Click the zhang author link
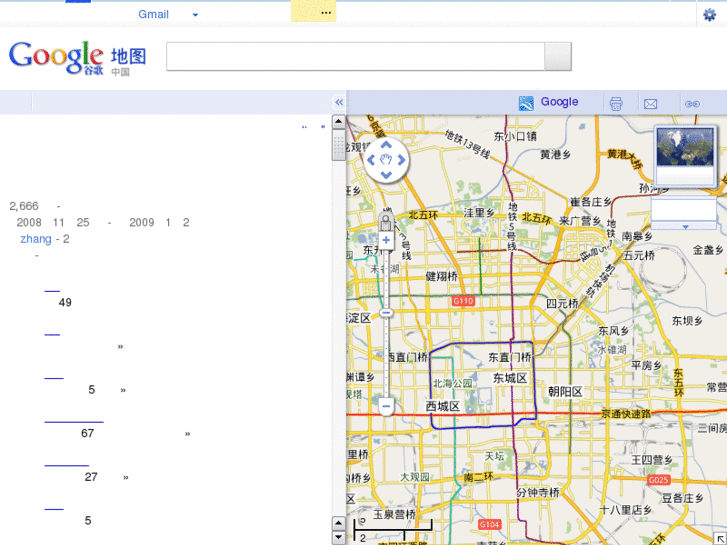Image resolution: width=727 pixels, height=545 pixels. coord(36,239)
